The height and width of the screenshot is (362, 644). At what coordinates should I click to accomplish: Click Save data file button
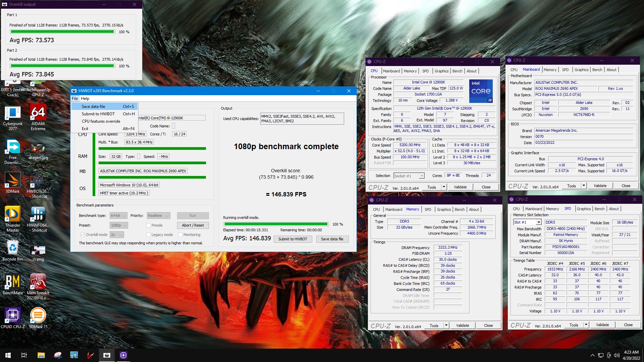click(332, 239)
